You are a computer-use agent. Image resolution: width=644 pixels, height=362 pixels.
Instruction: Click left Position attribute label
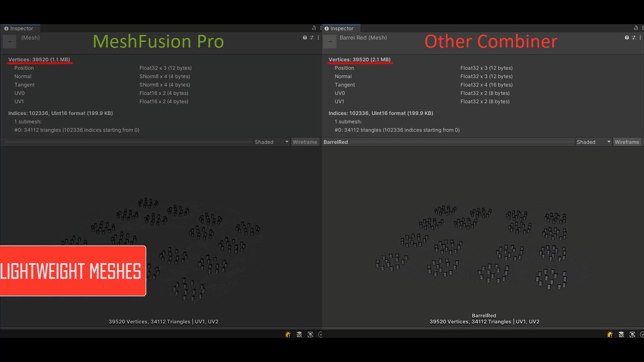coord(24,68)
